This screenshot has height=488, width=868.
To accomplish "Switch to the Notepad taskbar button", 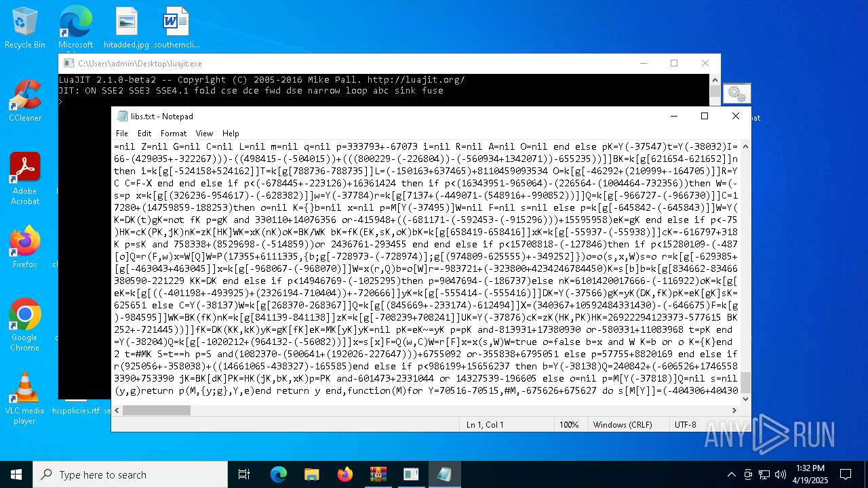I will click(x=444, y=474).
